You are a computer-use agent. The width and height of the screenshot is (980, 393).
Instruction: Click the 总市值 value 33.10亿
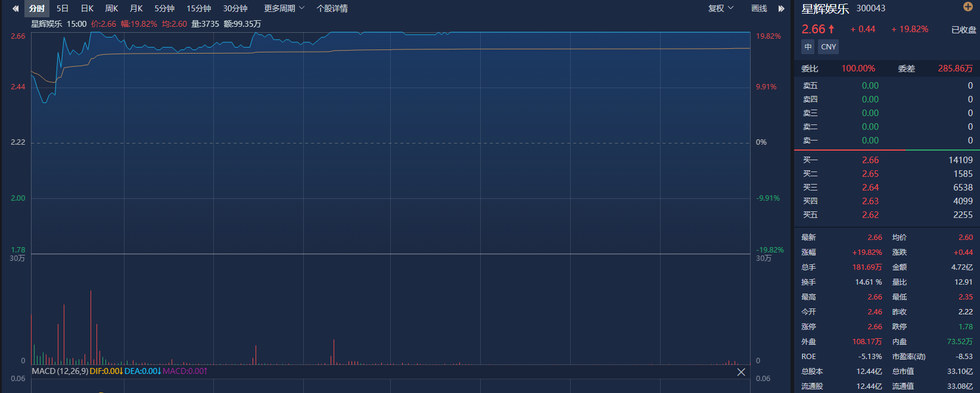pyautogui.click(x=960, y=372)
